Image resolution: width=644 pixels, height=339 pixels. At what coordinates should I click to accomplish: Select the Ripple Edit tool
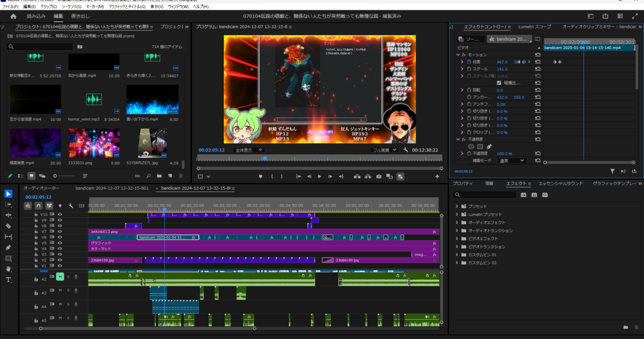click(8, 215)
